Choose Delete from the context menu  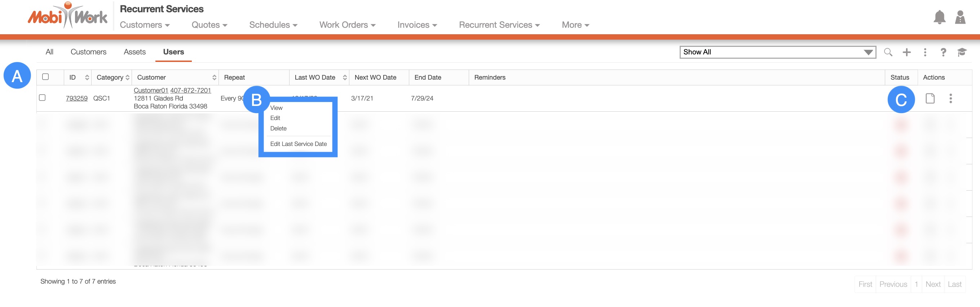pos(278,129)
